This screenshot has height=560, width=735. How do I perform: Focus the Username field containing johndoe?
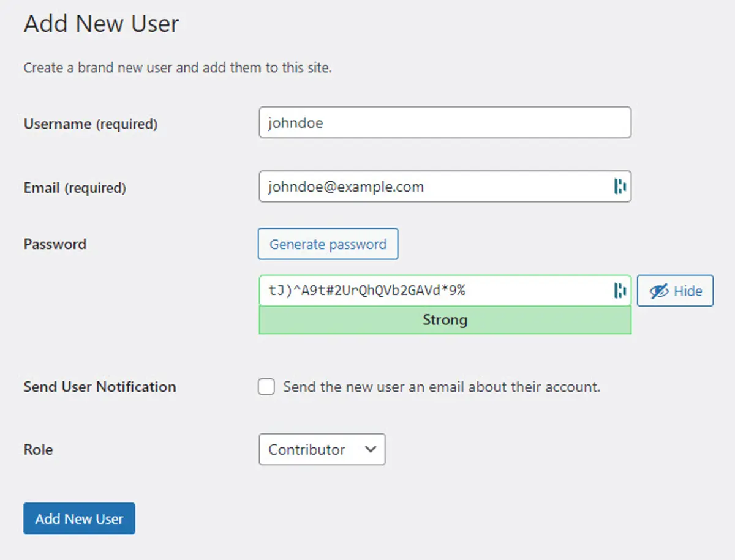(445, 123)
